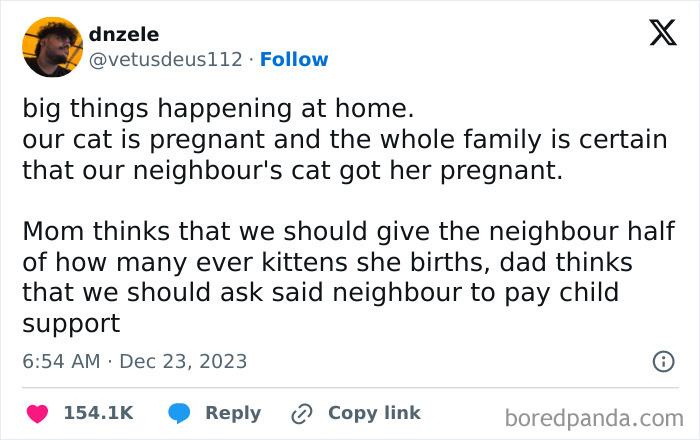Click the boredpanda.com watermark

click(x=596, y=416)
